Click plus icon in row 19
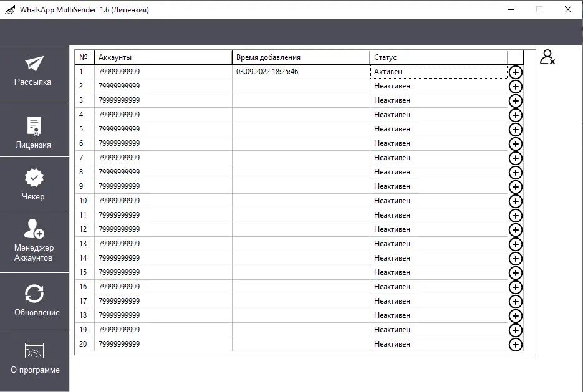Viewport: 583px width, 392px height. (515, 330)
